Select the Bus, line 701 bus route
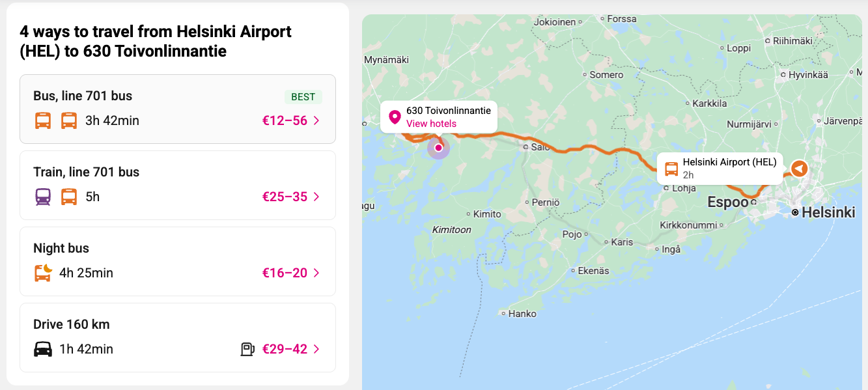The width and height of the screenshot is (868, 390). tap(83, 96)
